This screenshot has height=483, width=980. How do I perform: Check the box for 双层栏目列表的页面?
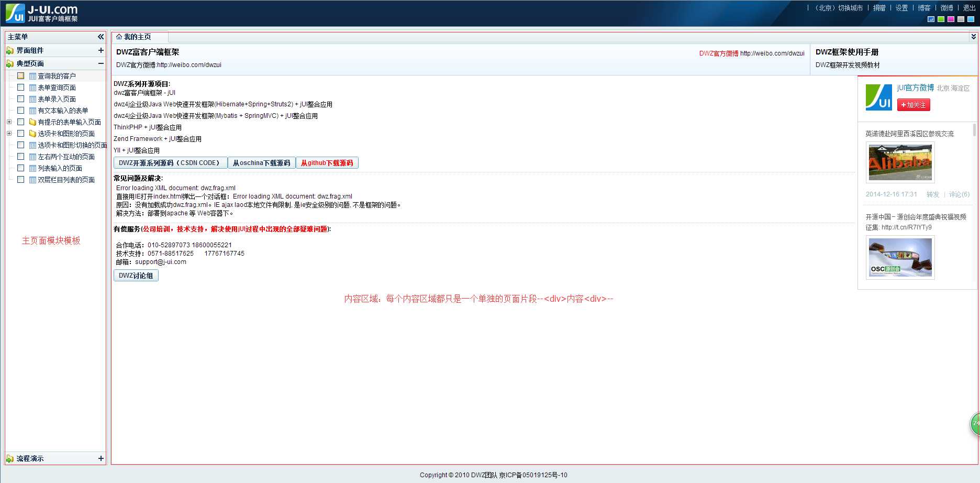pyautogui.click(x=21, y=180)
